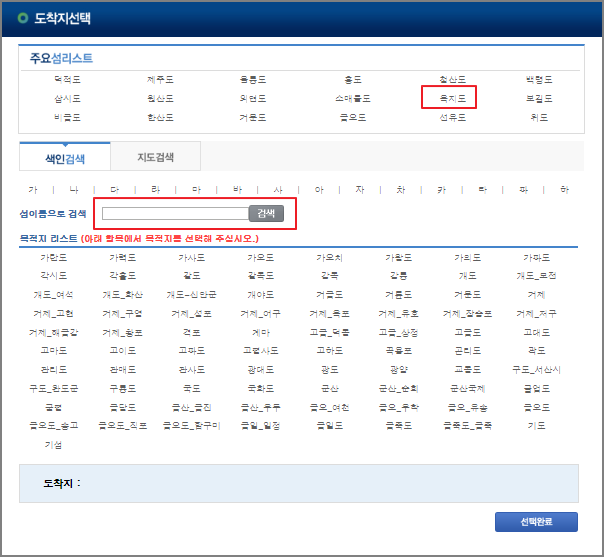Choose 제주도 from the main island list
The image size is (604, 557).
pos(160,80)
